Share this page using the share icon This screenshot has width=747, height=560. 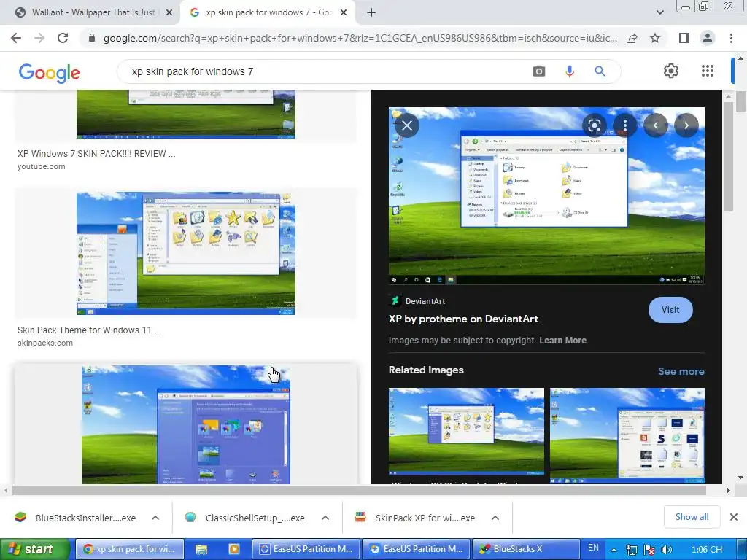(x=632, y=38)
